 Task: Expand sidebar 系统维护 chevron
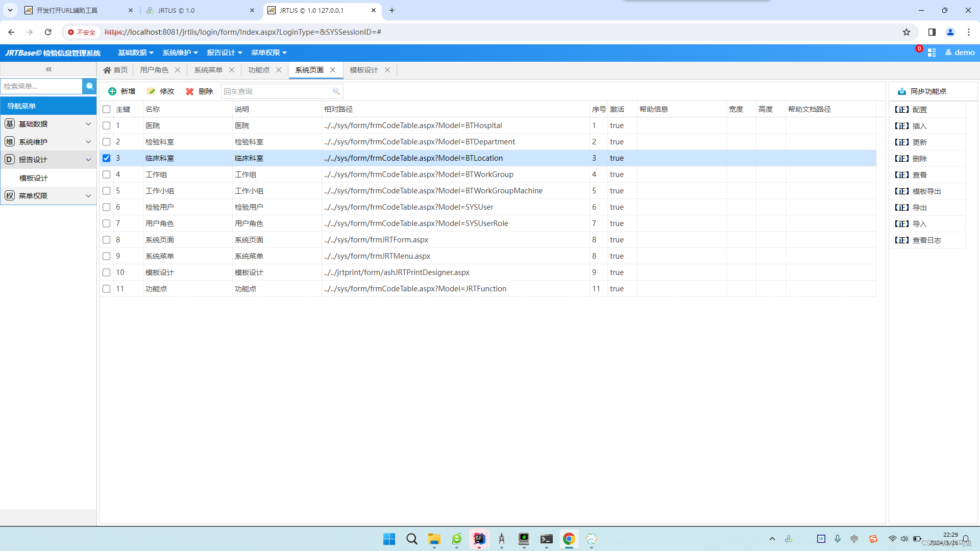[88, 142]
